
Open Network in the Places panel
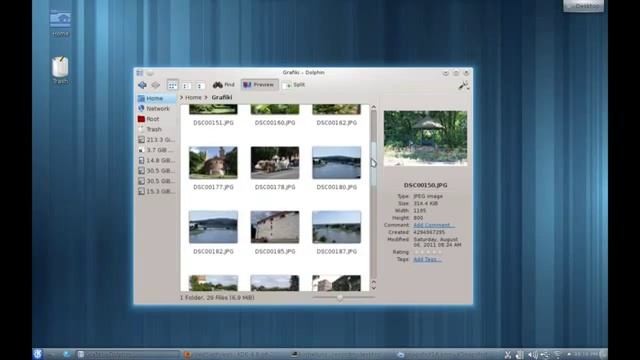coord(156,109)
